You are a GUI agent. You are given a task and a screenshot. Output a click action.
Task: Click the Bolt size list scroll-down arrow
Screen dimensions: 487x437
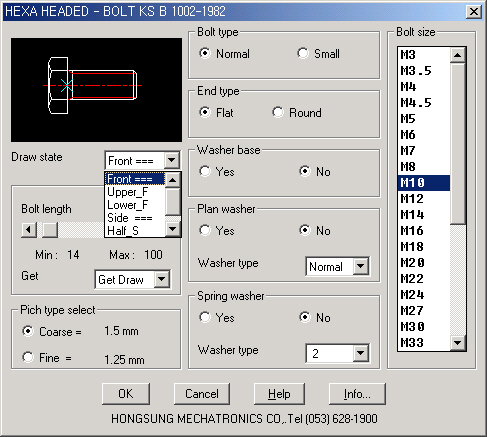coord(458,342)
